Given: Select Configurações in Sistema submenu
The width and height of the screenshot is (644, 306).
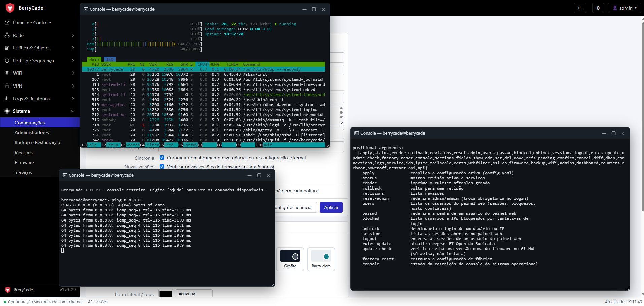Looking at the screenshot, I should [x=40, y=123].
